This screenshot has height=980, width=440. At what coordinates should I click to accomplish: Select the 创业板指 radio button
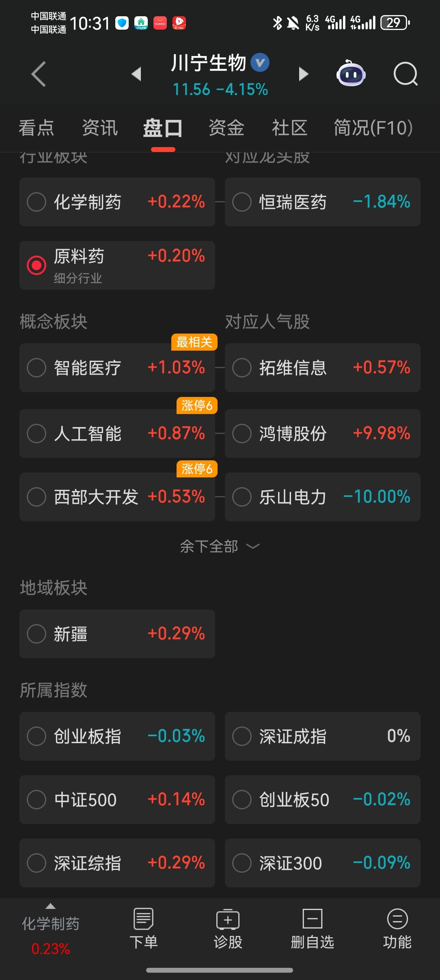pos(37,736)
